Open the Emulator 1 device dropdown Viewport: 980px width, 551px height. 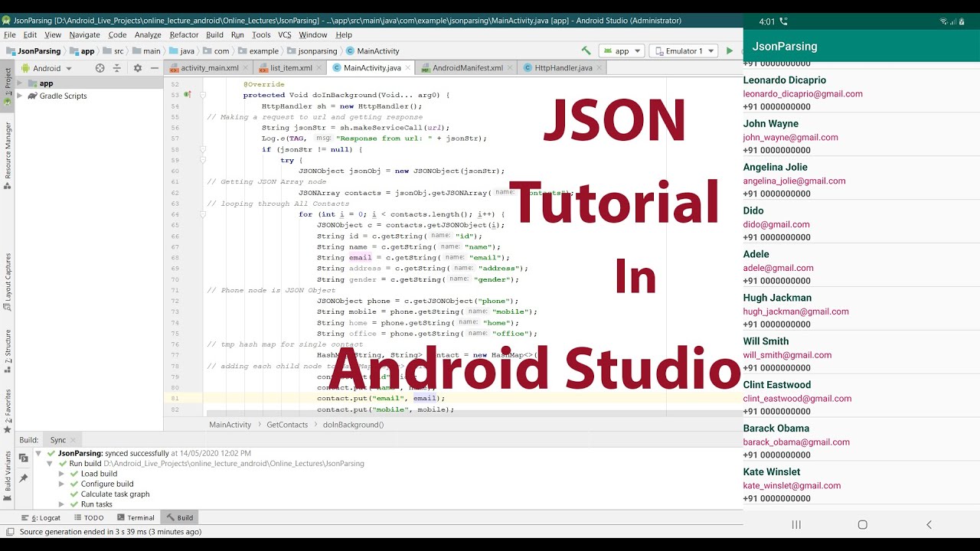pos(683,51)
